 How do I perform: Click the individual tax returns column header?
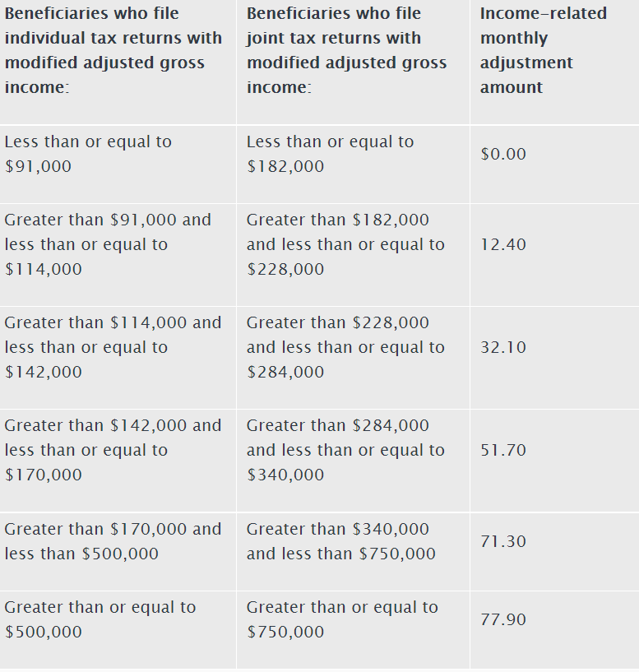coord(113,50)
